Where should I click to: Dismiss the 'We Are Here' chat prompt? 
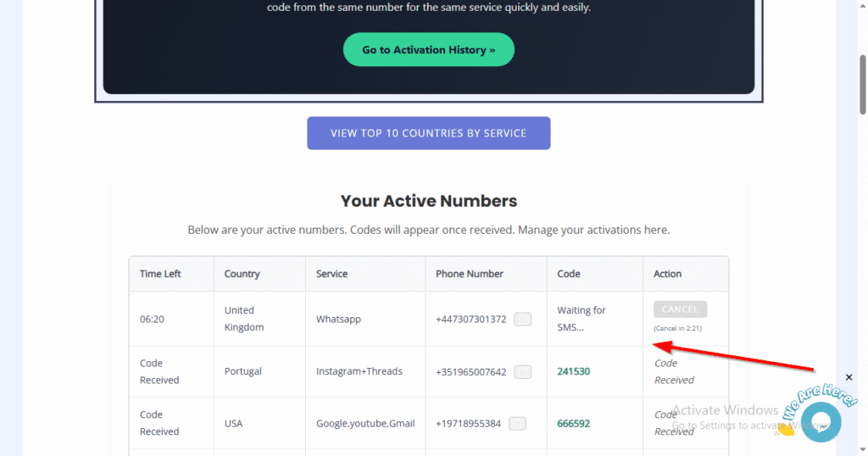click(x=849, y=377)
